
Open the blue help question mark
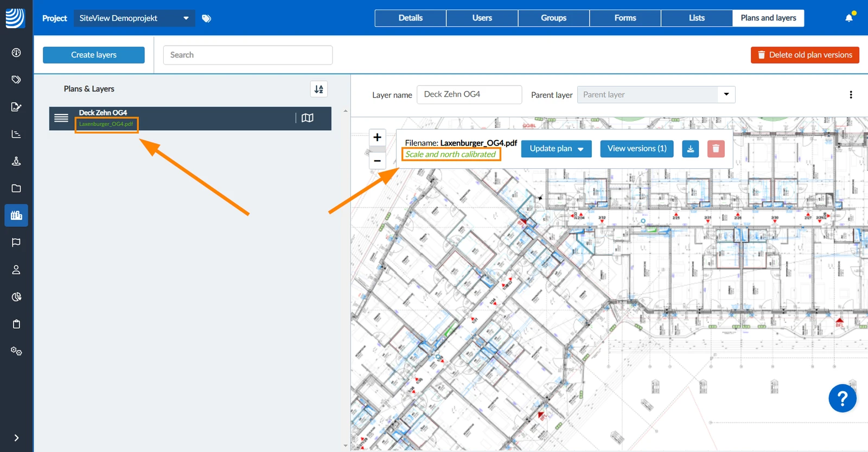[842, 399]
